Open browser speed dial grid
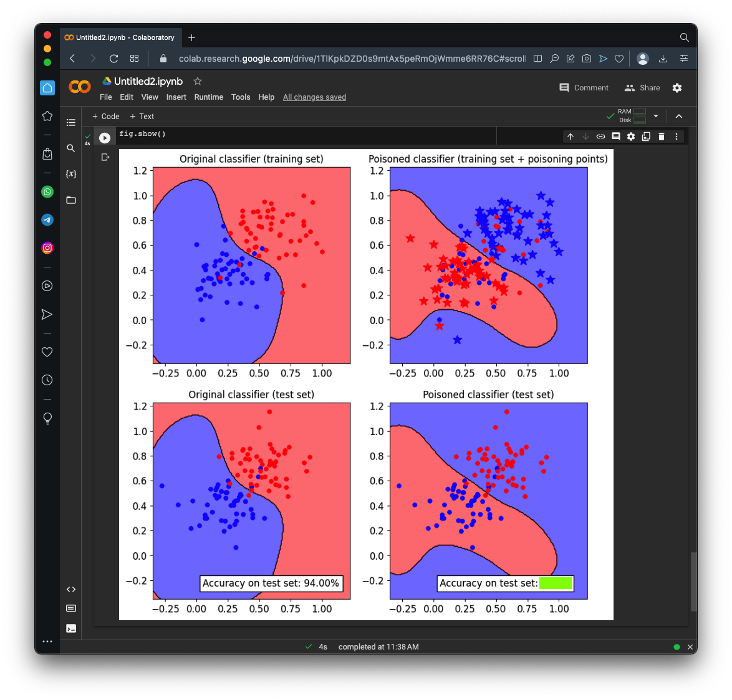The height and width of the screenshot is (700, 732). coord(135,59)
